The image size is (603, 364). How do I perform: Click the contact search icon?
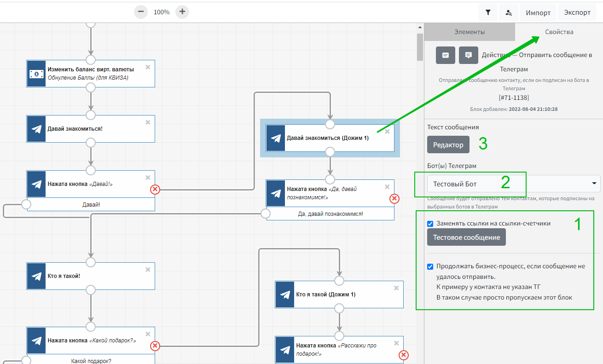(509, 12)
